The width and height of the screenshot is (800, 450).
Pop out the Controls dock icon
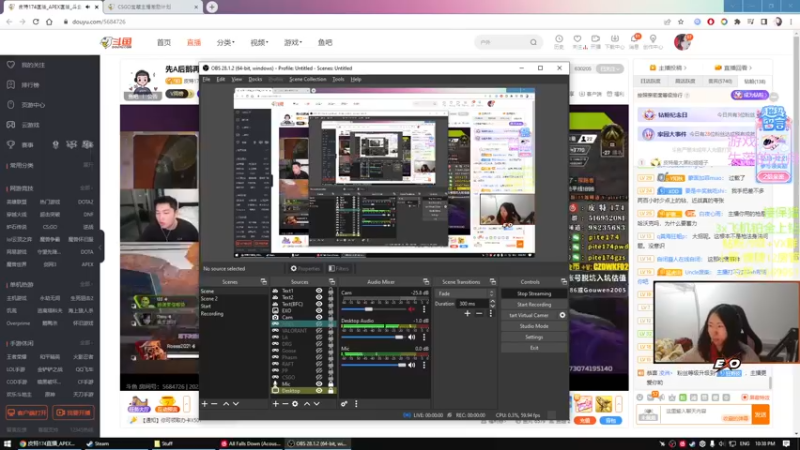[563, 282]
